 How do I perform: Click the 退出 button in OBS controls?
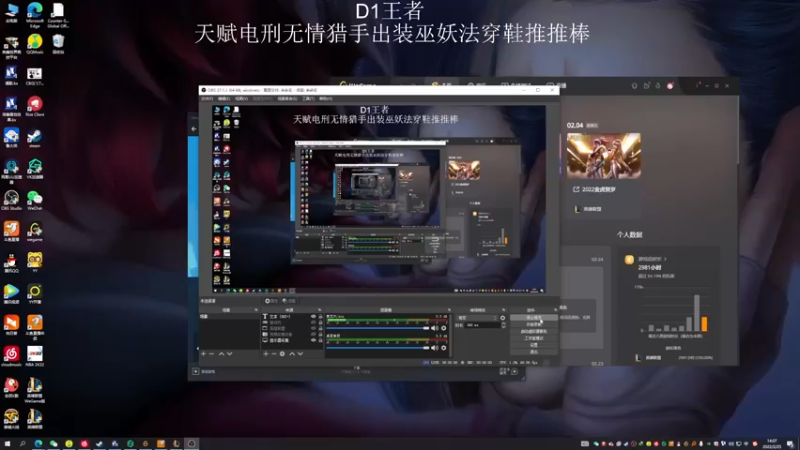pos(534,352)
